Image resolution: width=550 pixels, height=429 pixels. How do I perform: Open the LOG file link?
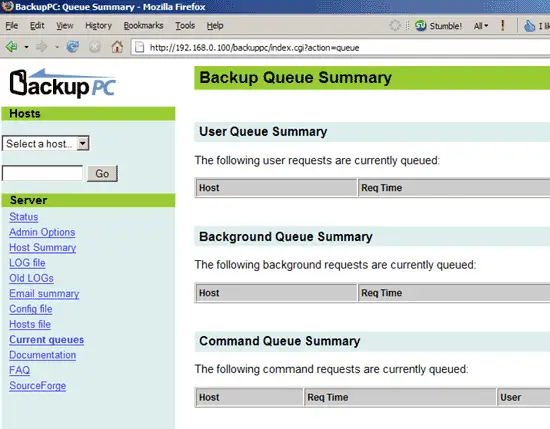point(27,263)
